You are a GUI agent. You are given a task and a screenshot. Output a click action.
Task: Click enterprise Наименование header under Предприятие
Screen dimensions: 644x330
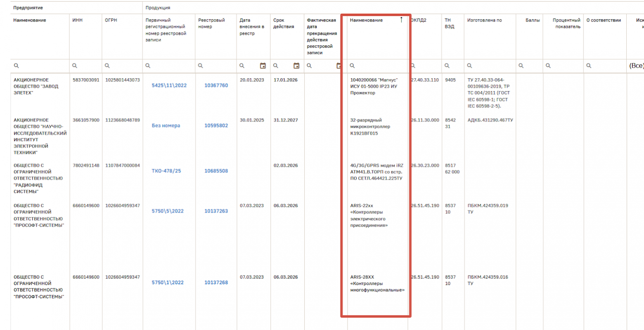tap(30, 20)
